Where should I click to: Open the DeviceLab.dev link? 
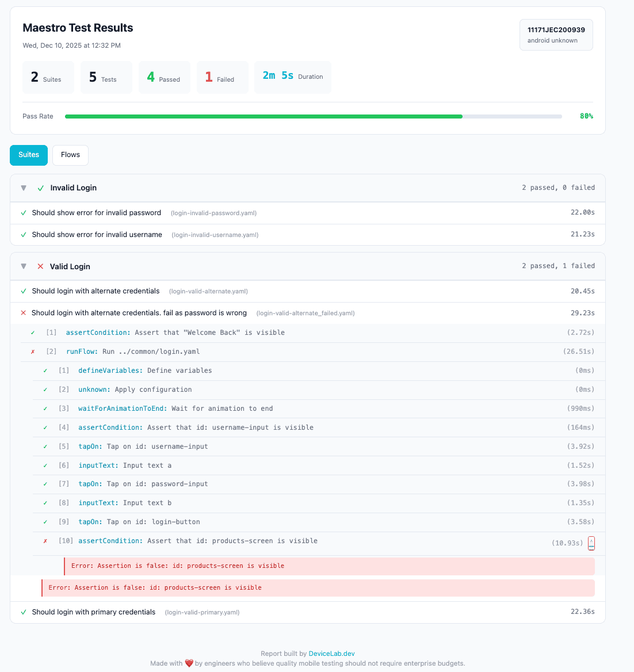(x=331, y=653)
